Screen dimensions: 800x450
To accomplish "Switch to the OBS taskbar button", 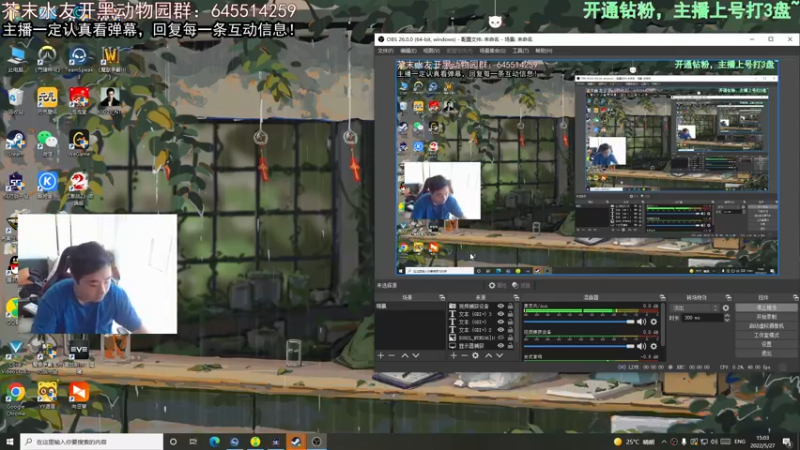I will click(316, 441).
